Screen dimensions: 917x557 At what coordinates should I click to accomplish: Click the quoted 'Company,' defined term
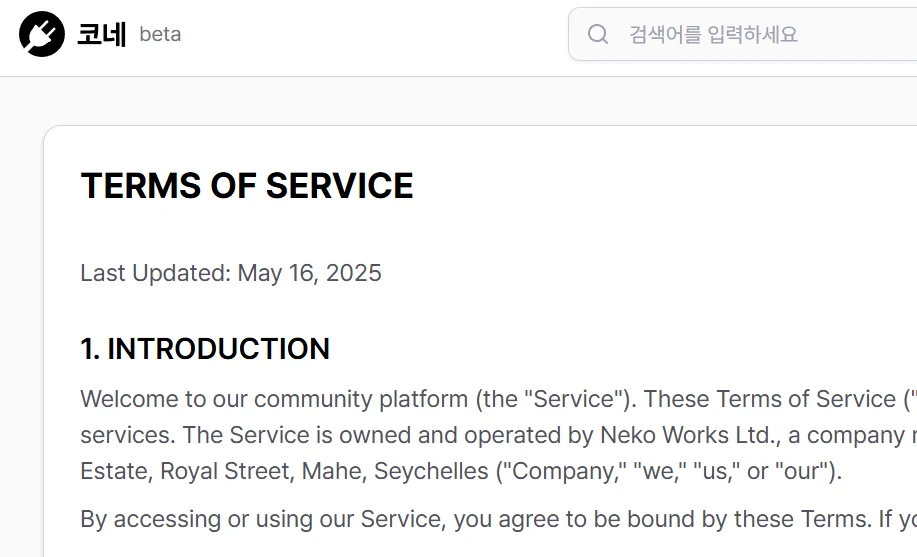pyautogui.click(x=565, y=471)
